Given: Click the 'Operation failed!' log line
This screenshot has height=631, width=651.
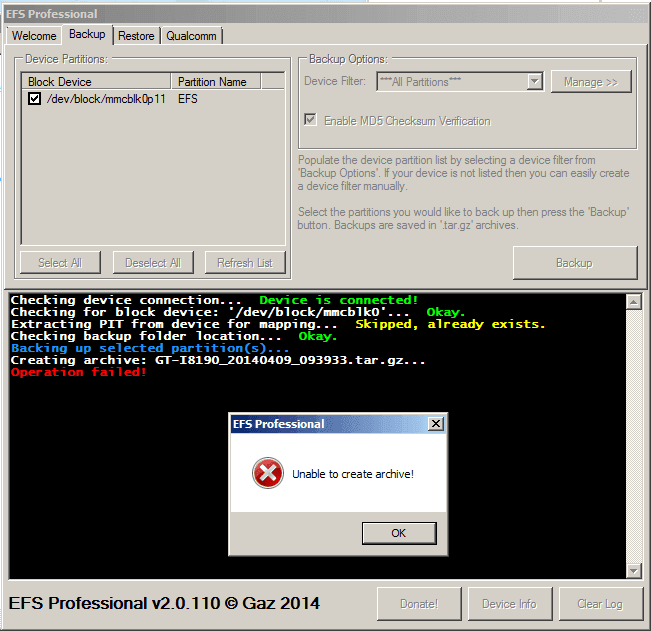Looking at the screenshot, I should click(x=79, y=372).
